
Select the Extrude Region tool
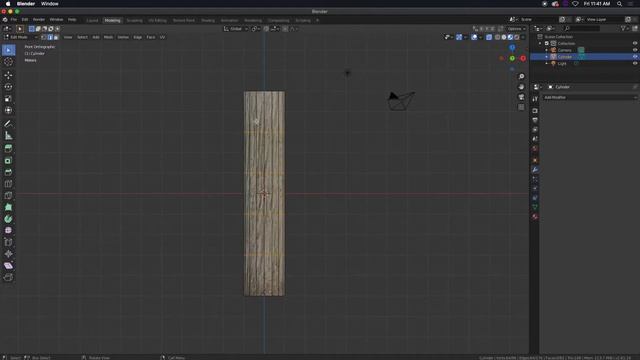[x=9, y=149]
